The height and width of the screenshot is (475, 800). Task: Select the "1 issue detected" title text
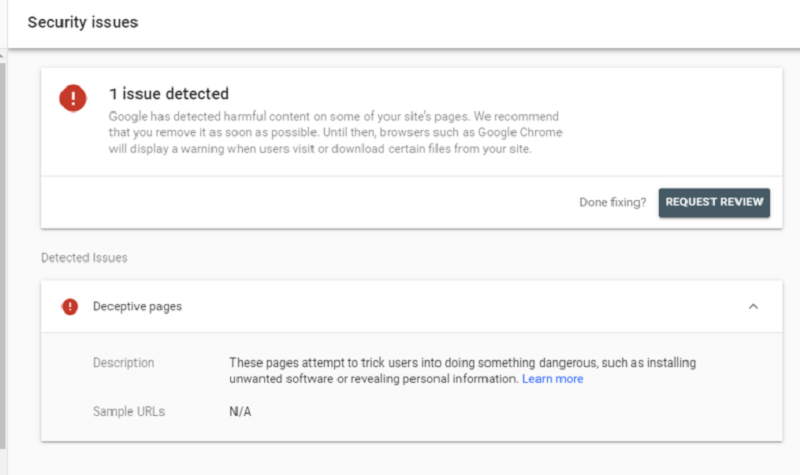tap(169, 94)
